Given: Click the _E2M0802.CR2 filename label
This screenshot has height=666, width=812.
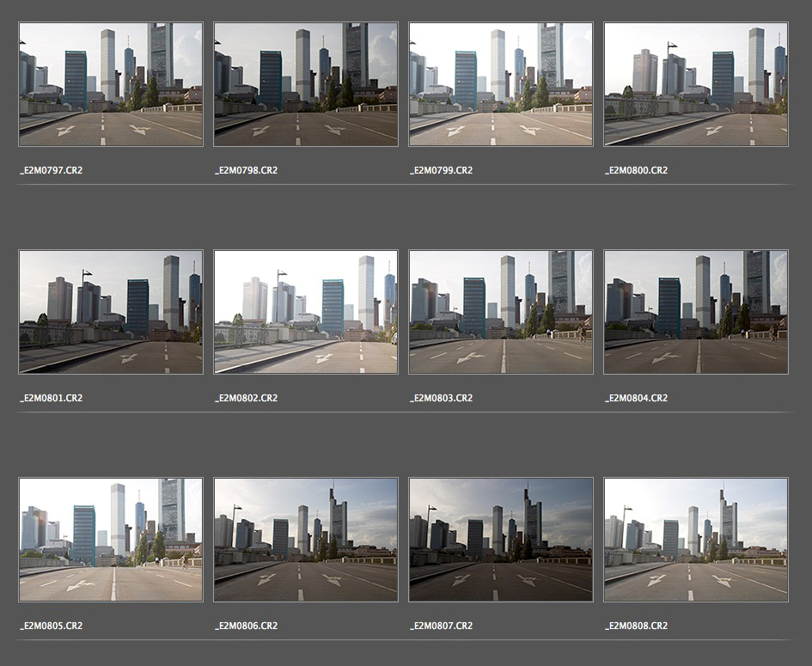Looking at the screenshot, I should tap(246, 398).
